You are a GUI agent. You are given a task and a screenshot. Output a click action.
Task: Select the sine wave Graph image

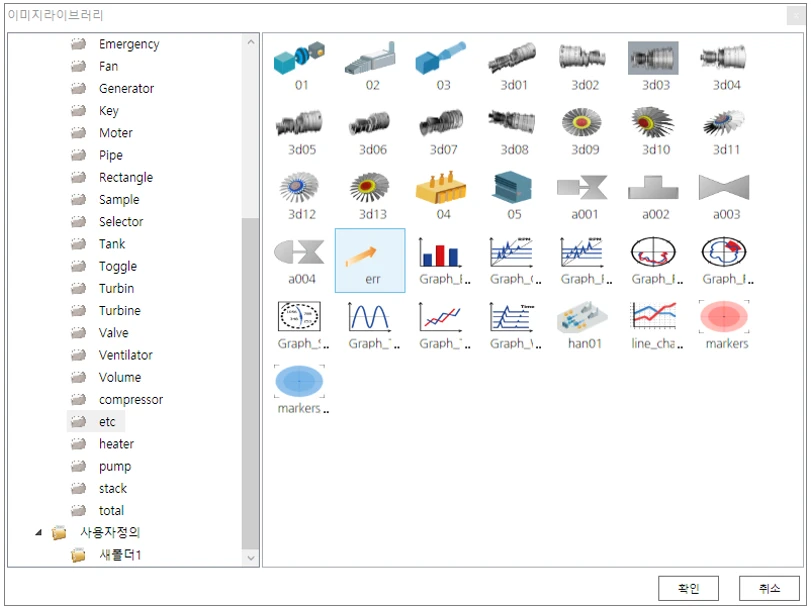coord(370,317)
